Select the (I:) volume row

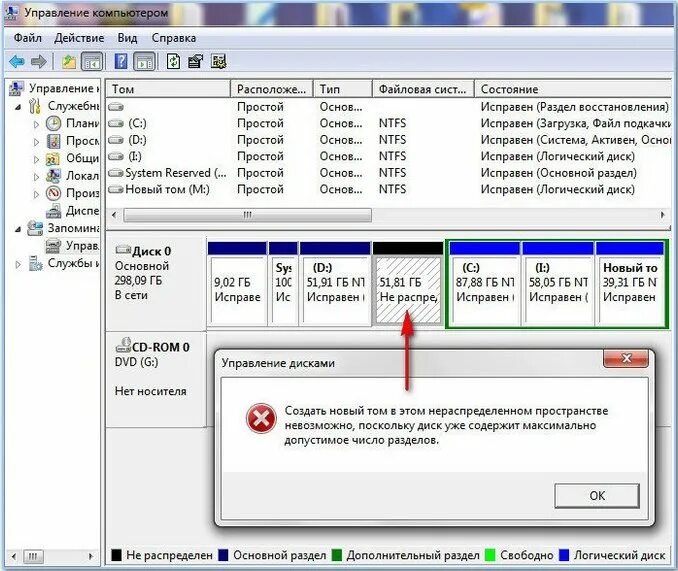pyautogui.click(x=389, y=156)
